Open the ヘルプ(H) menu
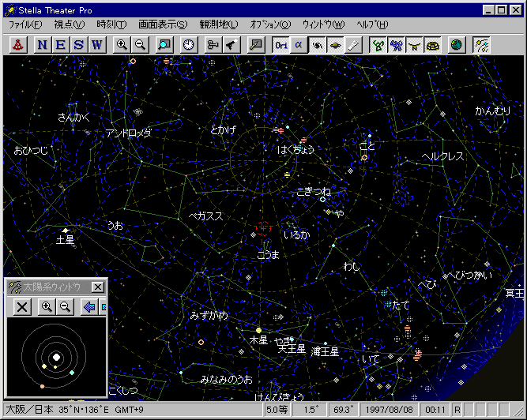527x420 pixels. coord(372,24)
